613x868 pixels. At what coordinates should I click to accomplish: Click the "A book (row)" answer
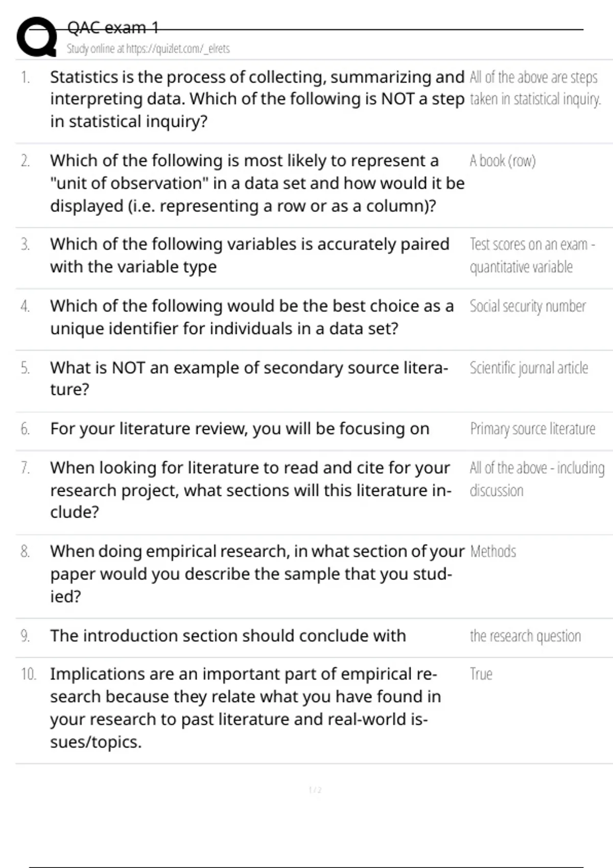point(503,161)
